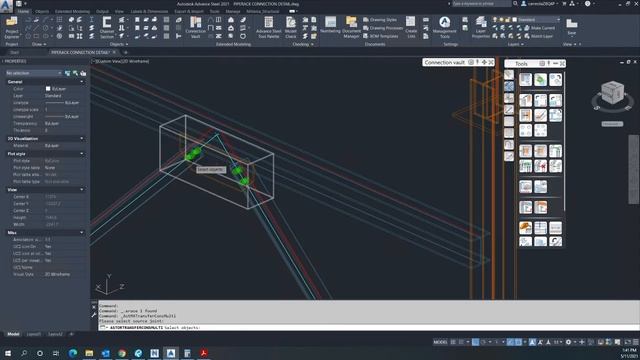The width and height of the screenshot is (640, 360).
Task: Click the Create Lists icon
Action: pyautogui.click(x=411, y=27)
